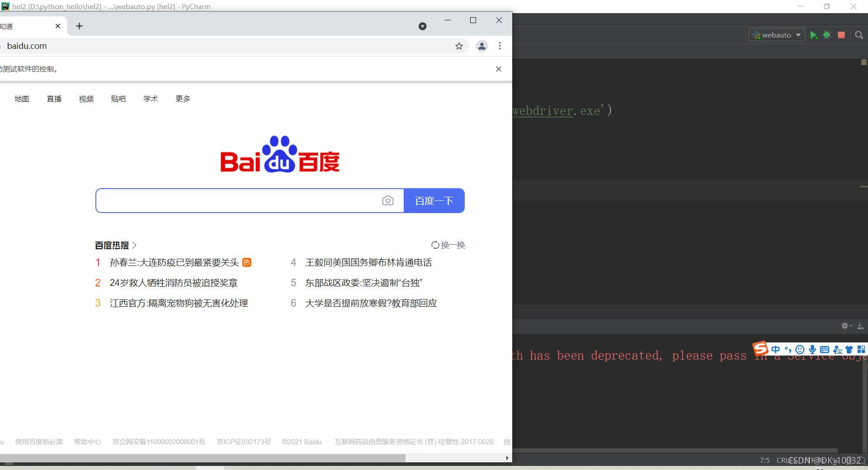Open Chrome tab search dropdown arrow

pos(422,26)
